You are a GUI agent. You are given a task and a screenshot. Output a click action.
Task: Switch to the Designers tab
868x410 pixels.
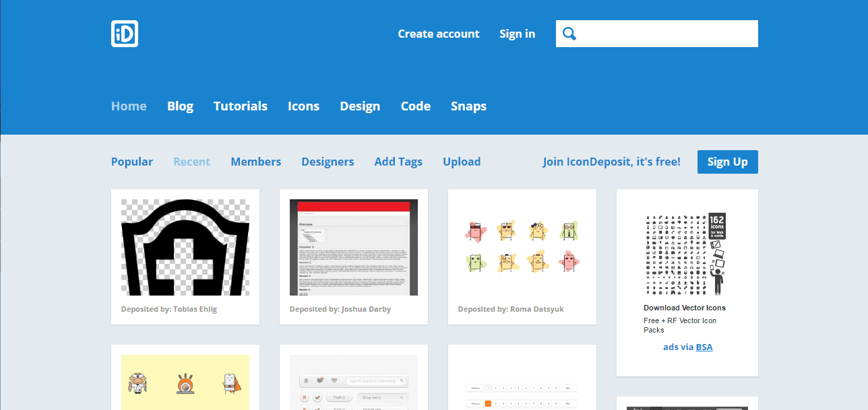(x=328, y=162)
